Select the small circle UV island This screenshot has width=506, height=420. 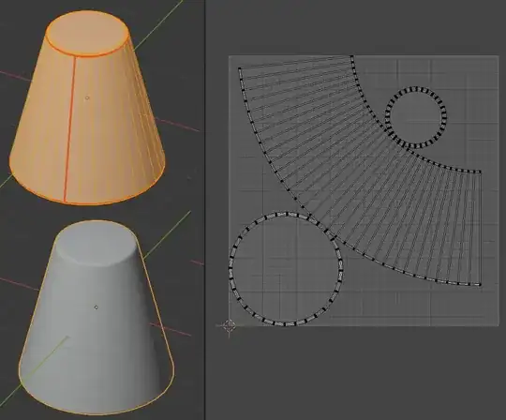(x=416, y=117)
